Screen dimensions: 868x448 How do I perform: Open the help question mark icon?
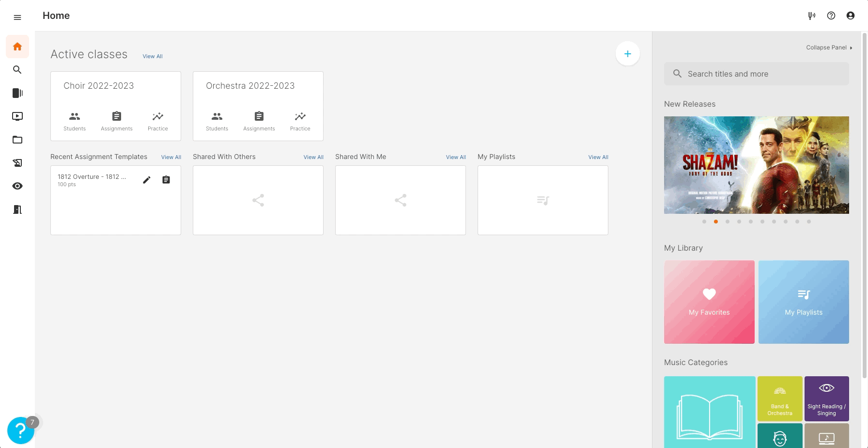point(831,16)
